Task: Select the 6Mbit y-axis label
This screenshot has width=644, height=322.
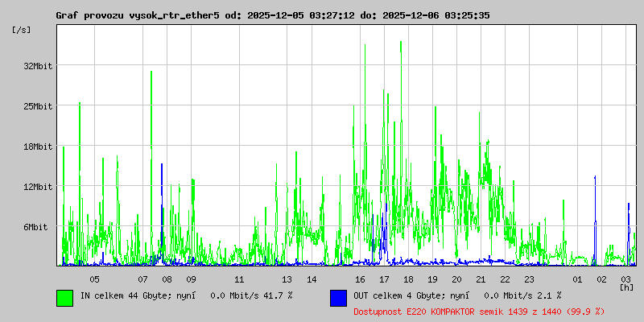Action: coord(38,227)
